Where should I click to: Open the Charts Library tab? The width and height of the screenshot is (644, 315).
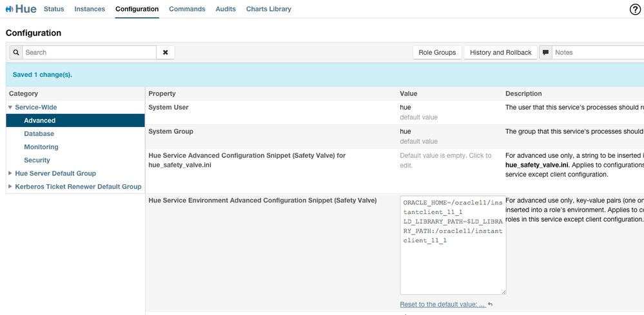coord(268,10)
